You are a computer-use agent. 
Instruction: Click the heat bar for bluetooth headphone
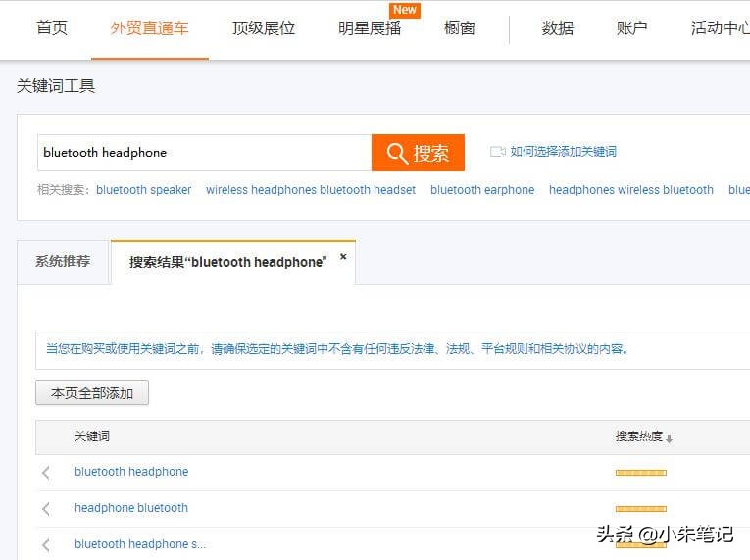click(x=641, y=473)
